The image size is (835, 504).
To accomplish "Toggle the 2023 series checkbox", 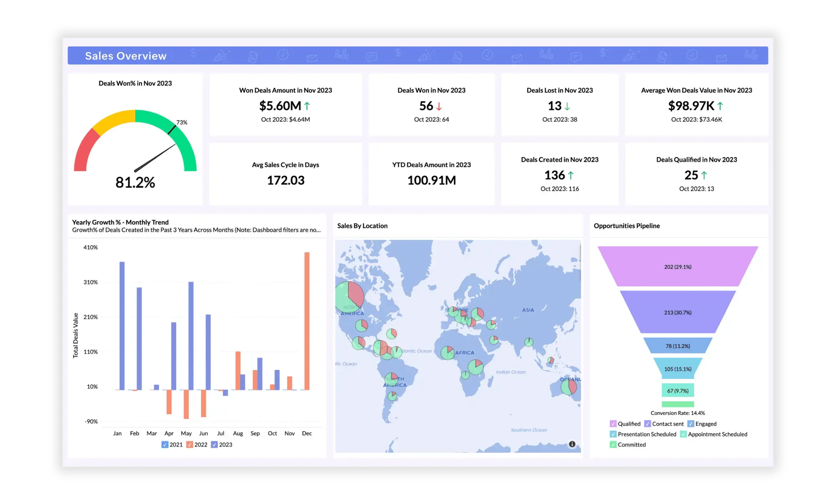I will point(214,445).
